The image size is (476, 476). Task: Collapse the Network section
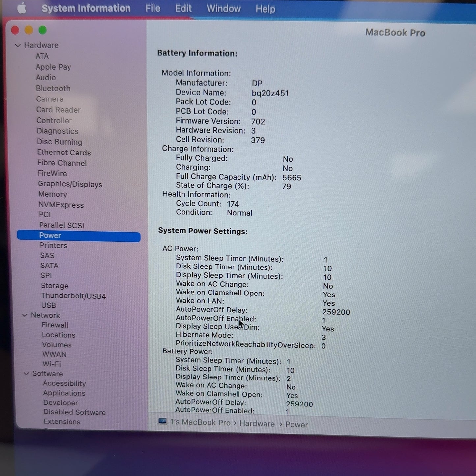(x=25, y=315)
